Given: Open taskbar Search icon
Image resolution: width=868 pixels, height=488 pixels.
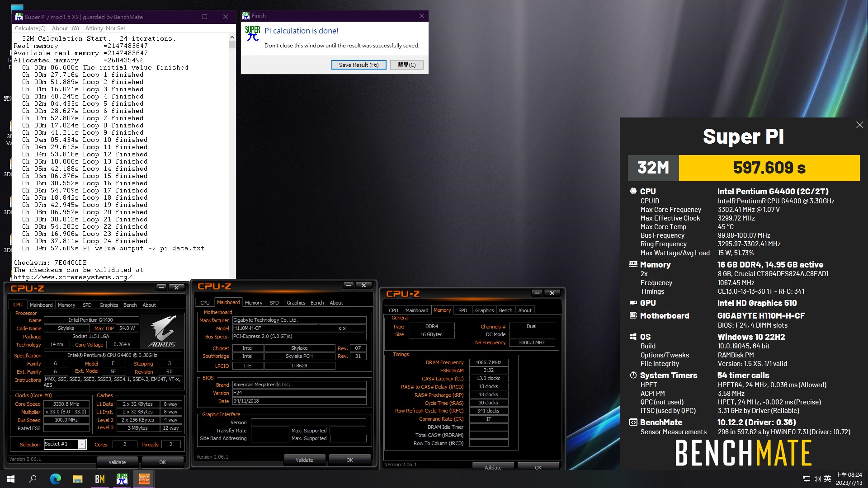Looking at the screenshot, I should (x=33, y=479).
